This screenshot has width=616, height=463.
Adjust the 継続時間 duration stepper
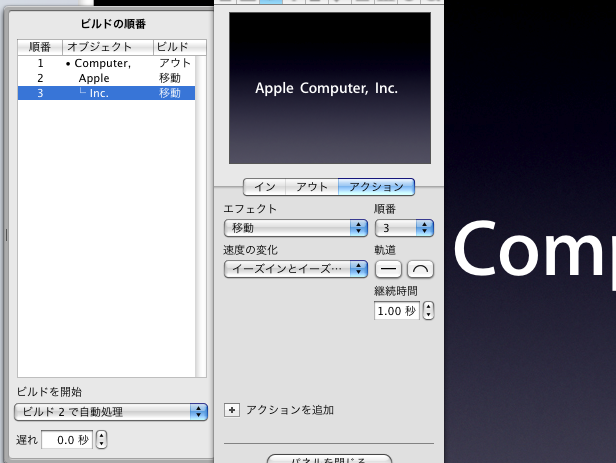click(x=428, y=311)
